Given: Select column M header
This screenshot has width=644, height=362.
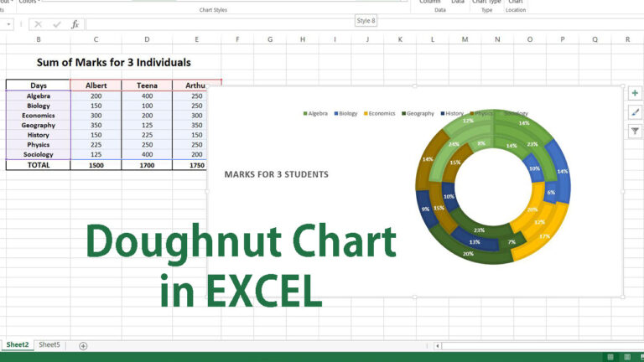Looking at the screenshot, I should [465, 39].
